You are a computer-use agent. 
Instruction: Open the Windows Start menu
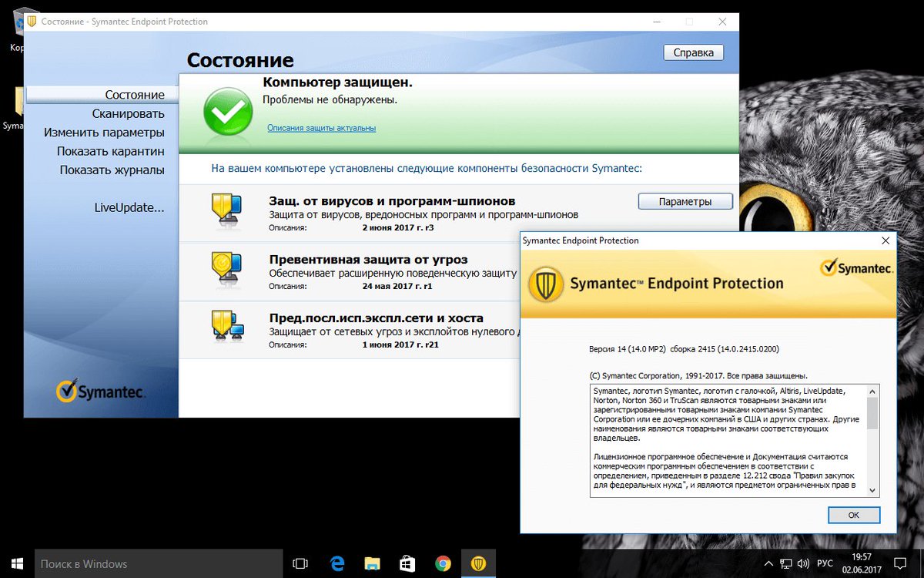pyautogui.click(x=17, y=563)
